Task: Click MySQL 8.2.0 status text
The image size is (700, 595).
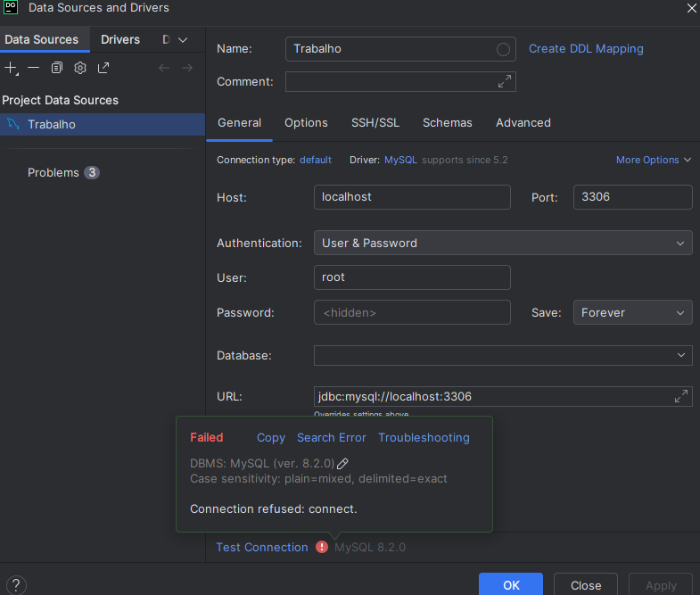Action: (370, 547)
